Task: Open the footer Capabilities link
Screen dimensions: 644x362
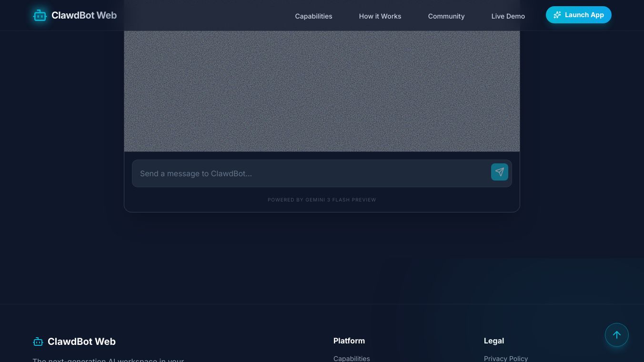Action: (352, 358)
